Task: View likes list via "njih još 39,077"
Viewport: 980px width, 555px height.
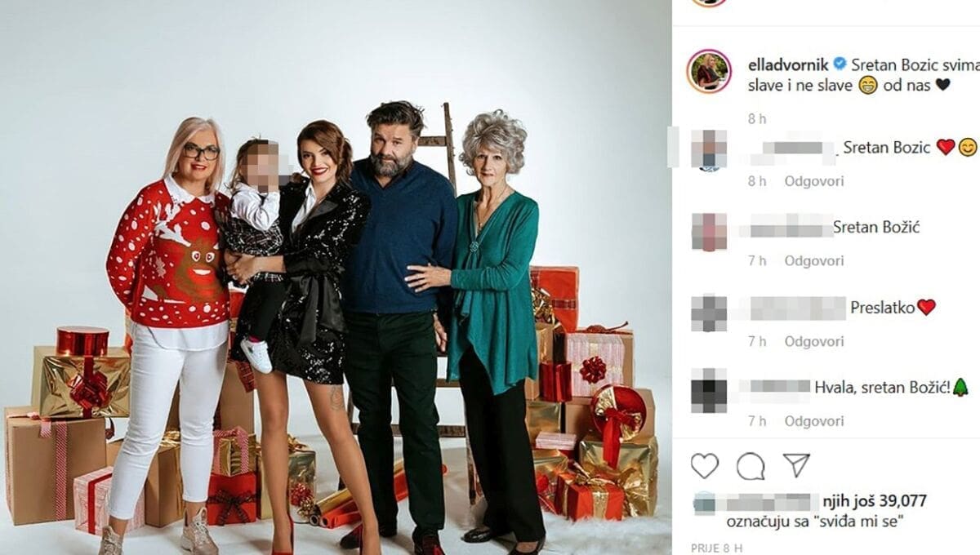Action: pos(875,500)
